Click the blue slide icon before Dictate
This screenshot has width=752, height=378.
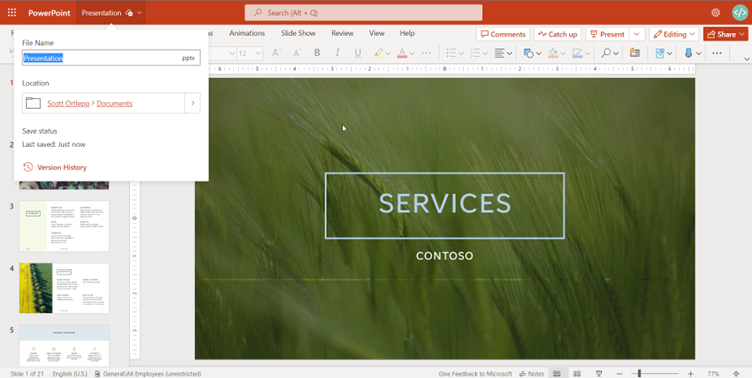pyautogui.click(x=660, y=53)
